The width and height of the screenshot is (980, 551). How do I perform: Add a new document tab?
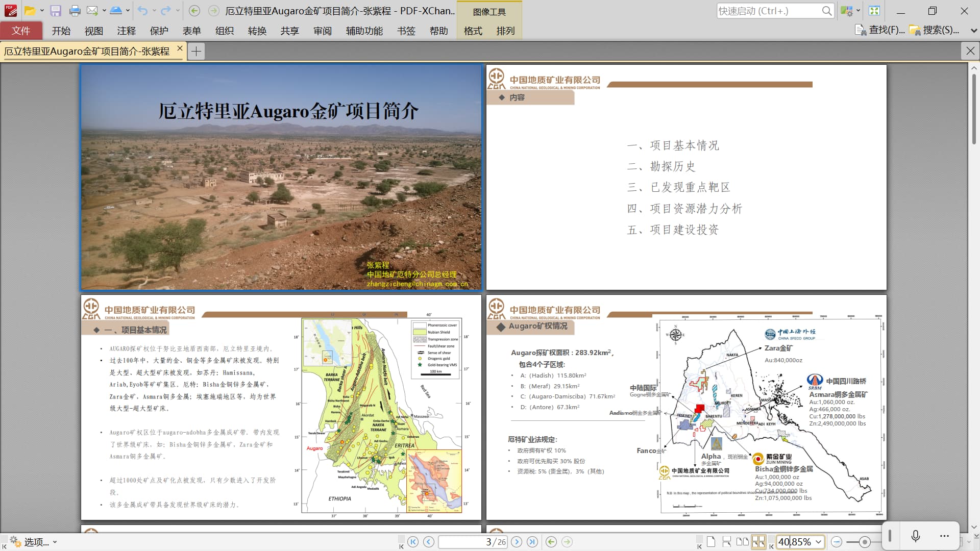(196, 51)
